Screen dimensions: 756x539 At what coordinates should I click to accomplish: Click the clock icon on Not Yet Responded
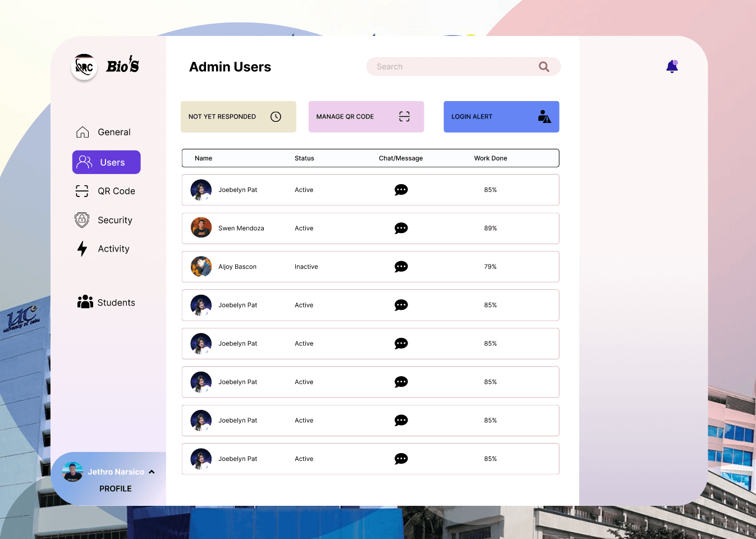276,117
